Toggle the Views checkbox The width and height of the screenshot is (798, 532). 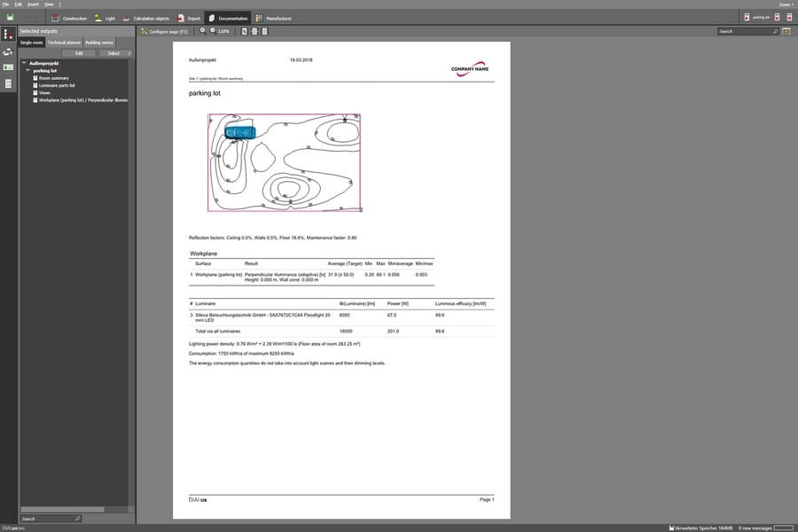35,92
